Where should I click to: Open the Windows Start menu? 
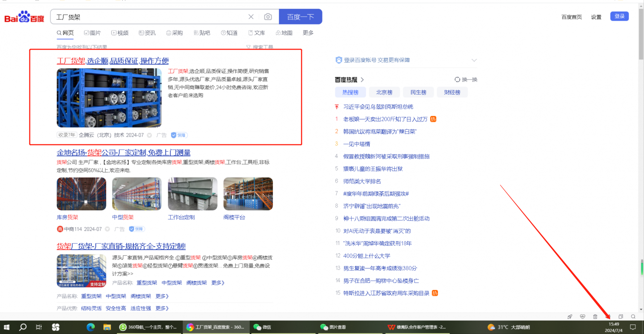click(x=7, y=327)
